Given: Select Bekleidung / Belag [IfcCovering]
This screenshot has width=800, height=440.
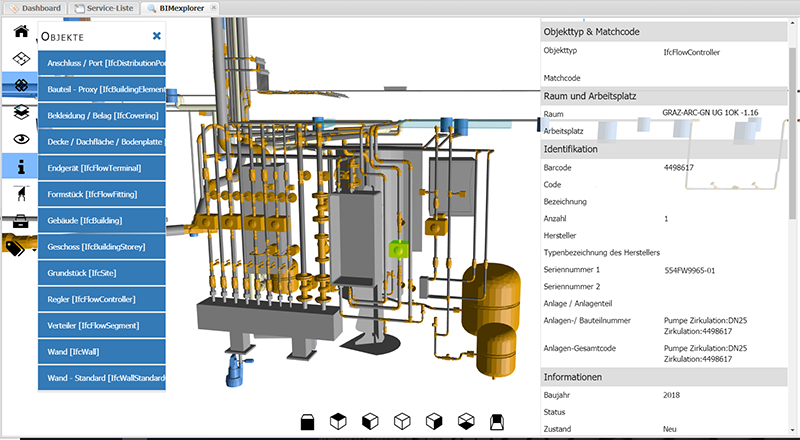Looking at the screenshot, I should tap(102, 115).
